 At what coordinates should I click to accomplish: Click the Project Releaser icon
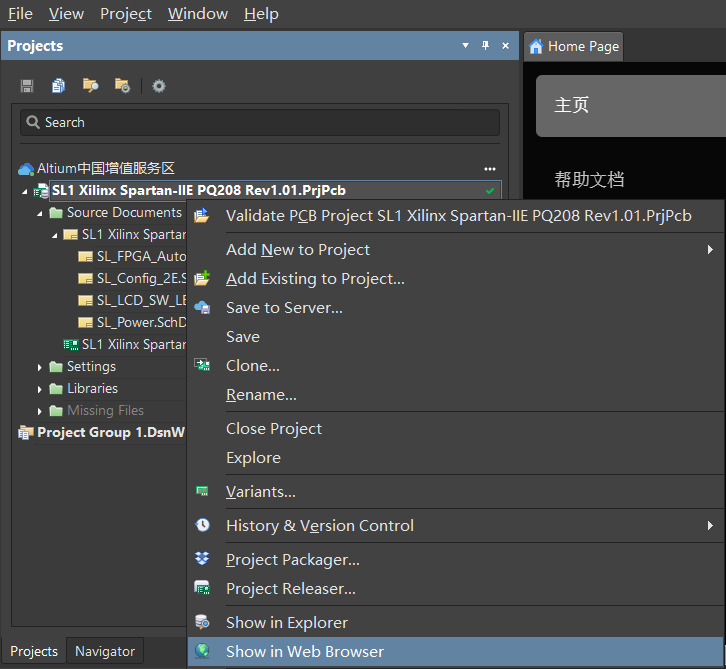point(202,588)
